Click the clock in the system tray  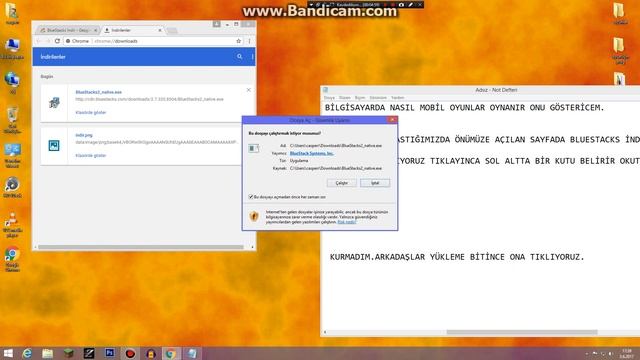(626, 353)
